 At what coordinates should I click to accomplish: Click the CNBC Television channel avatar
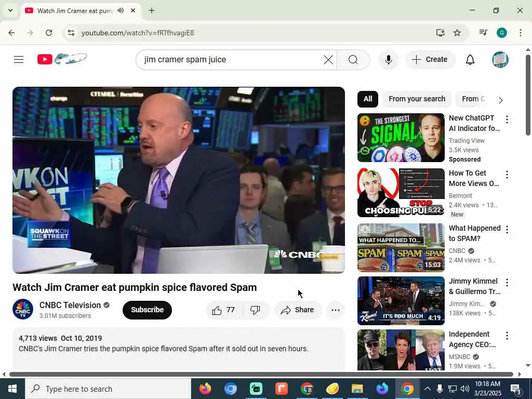[23, 309]
